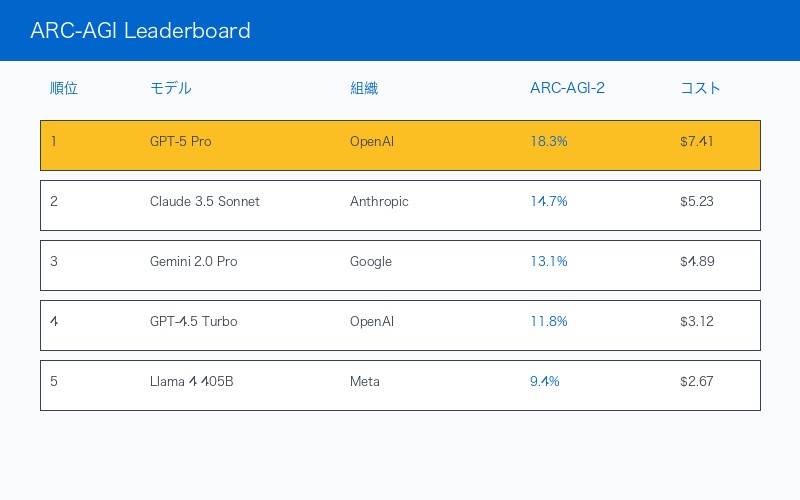800x500 pixels.
Task: Sort by the 順位 column header
Action: click(64, 88)
